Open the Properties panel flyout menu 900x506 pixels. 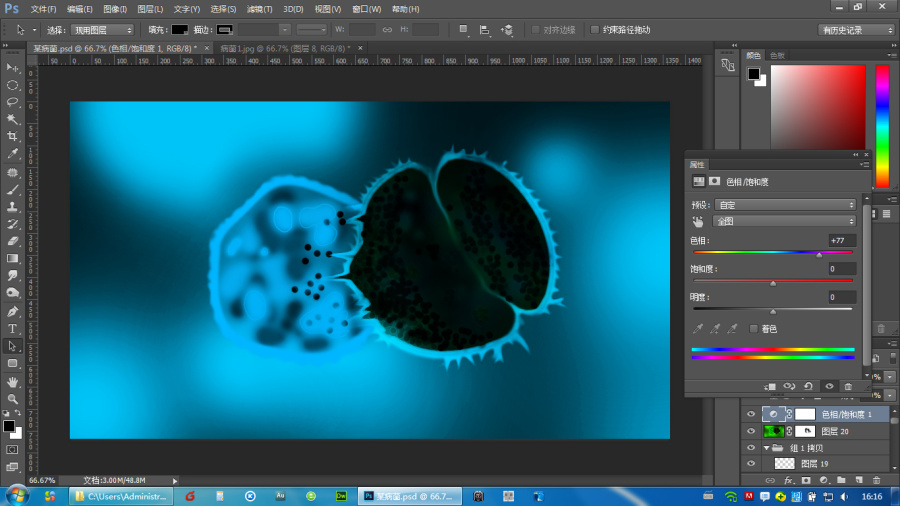864,165
